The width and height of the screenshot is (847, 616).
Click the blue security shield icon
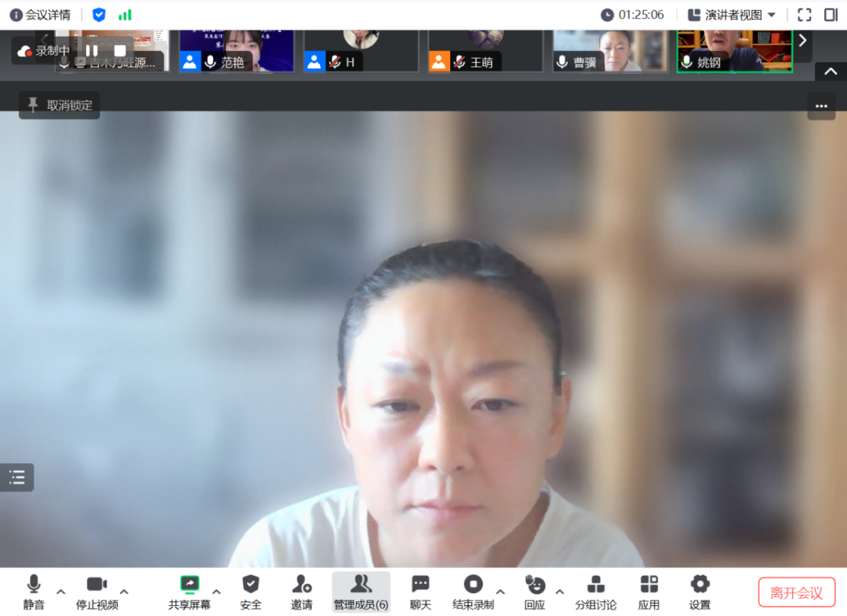point(99,15)
